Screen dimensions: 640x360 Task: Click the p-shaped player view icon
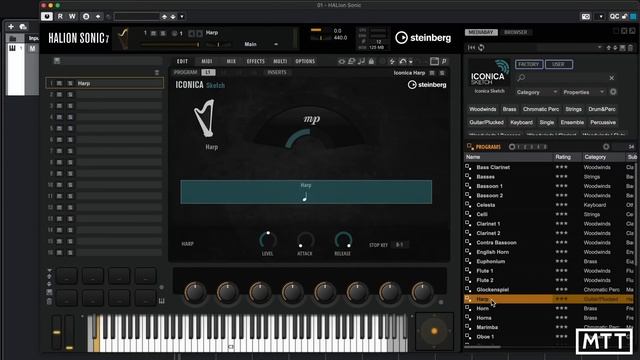[x=444, y=61]
